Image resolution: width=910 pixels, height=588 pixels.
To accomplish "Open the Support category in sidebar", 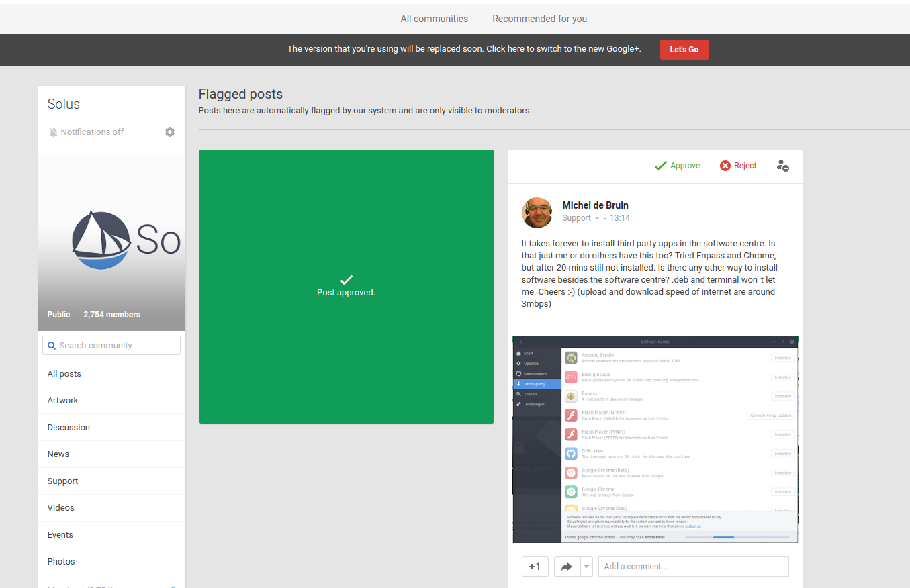I will coord(111,481).
